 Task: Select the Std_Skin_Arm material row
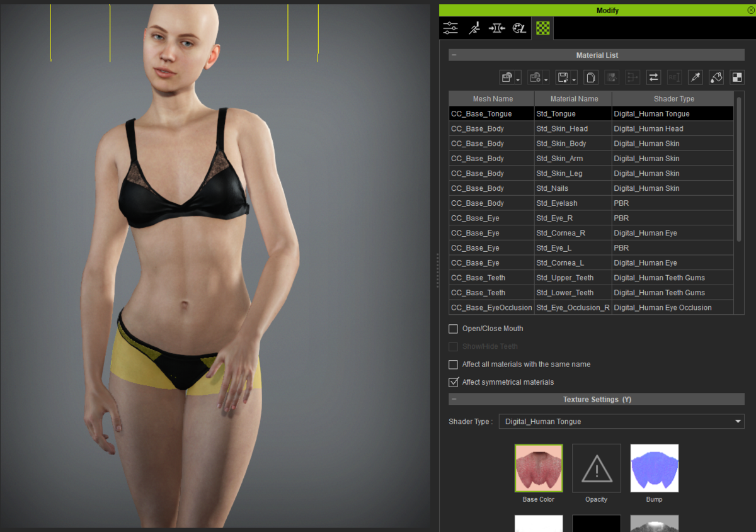pyautogui.click(x=591, y=159)
